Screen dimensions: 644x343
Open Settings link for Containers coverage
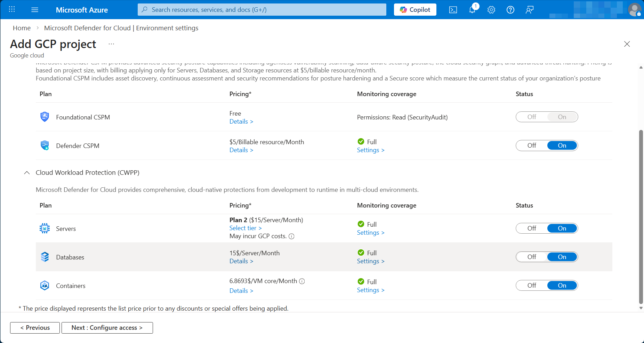coord(370,290)
